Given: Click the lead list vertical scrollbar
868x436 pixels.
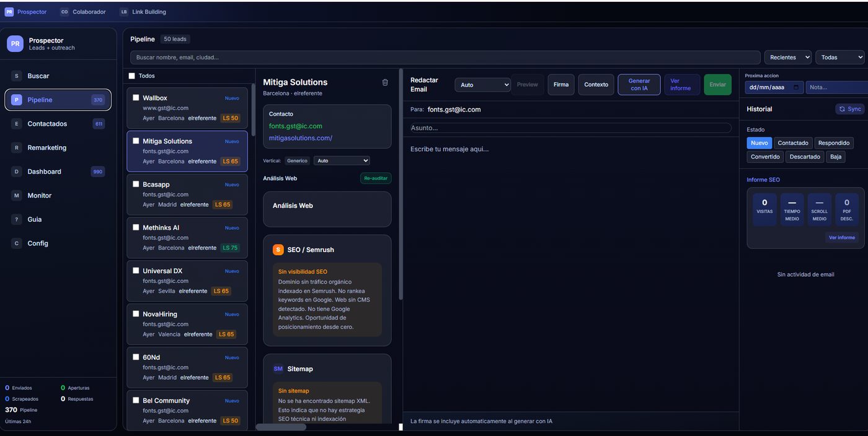Looking at the screenshot, I should tap(253, 109).
